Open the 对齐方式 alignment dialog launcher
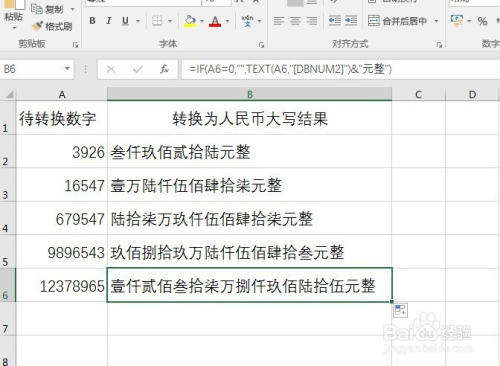The width and height of the screenshot is (500, 366). point(439,45)
